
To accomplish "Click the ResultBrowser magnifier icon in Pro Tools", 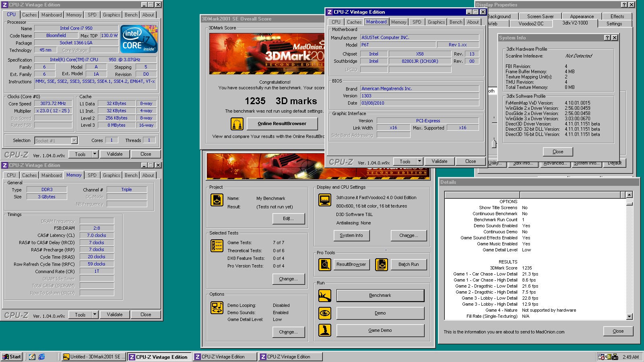I will [x=325, y=264].
